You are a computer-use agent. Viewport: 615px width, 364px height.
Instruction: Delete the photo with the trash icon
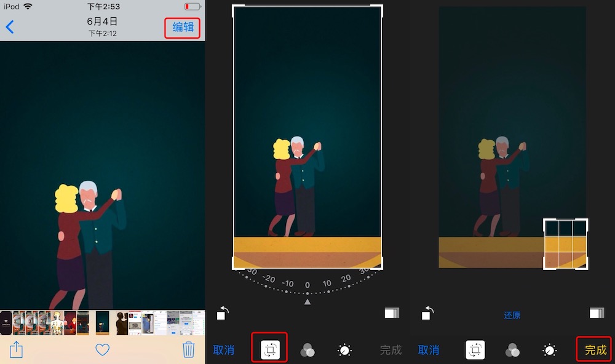tap(189, 350)
